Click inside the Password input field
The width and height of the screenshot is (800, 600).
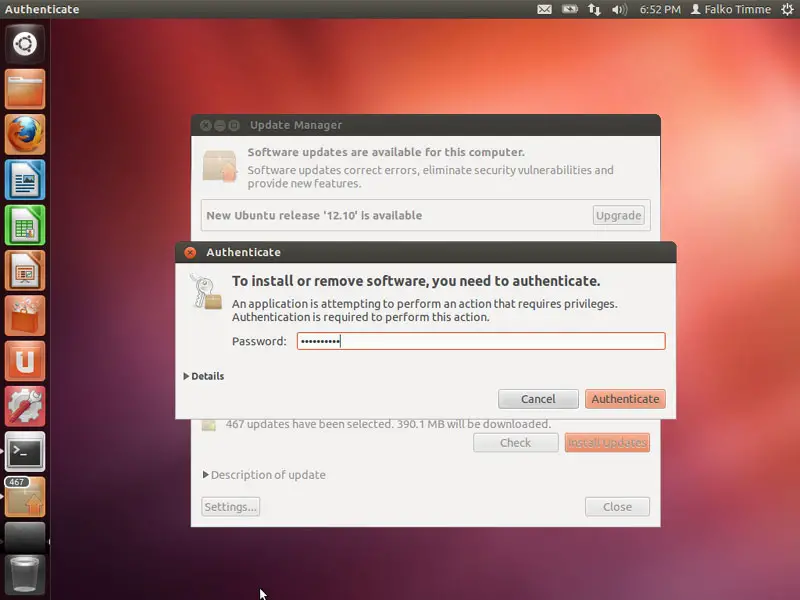click(x=481, y=341)
